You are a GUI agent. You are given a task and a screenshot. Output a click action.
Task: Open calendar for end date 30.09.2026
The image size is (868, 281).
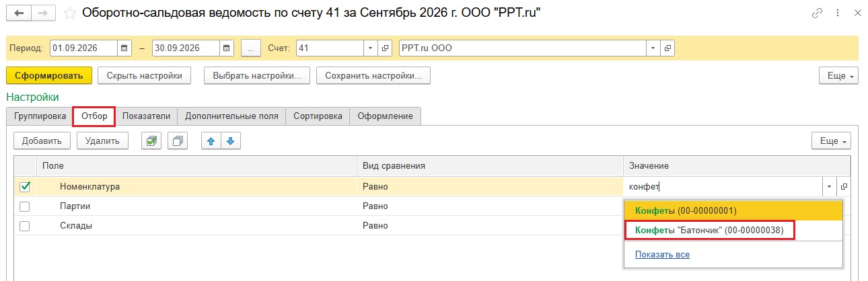coord(227,48)
